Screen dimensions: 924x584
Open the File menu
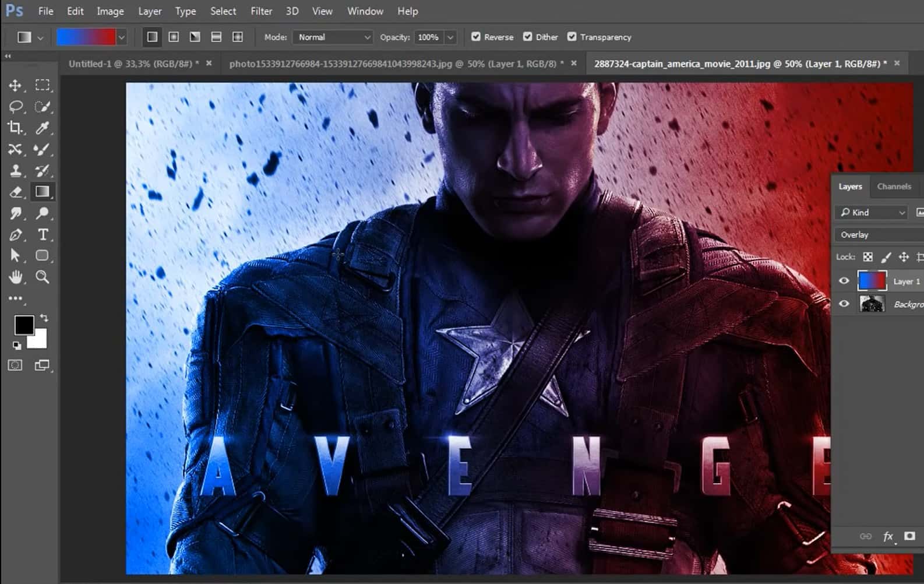[45, 11]
